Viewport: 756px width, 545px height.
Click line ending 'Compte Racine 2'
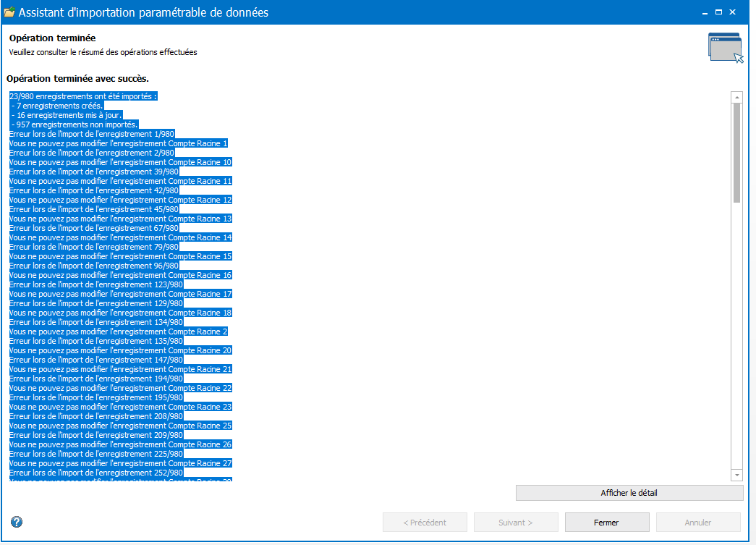pyautogui.click(x=118, y=331)
